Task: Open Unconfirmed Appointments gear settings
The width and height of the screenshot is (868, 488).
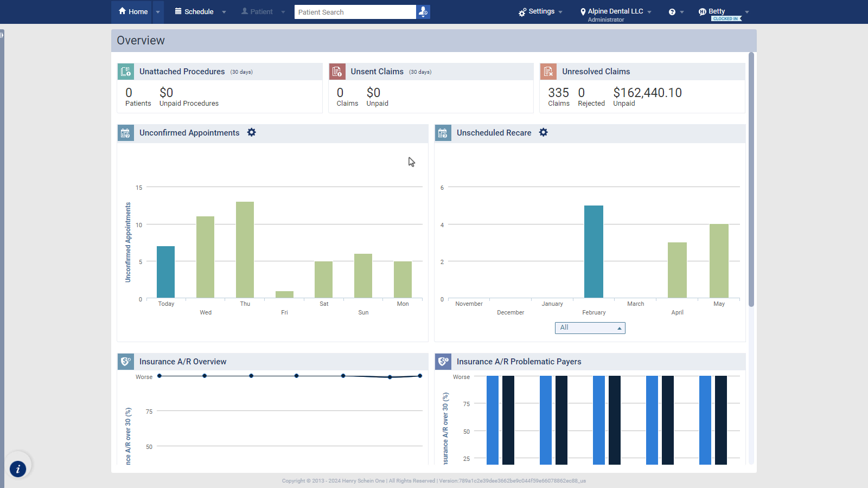Action: click(x=252, y=133)
